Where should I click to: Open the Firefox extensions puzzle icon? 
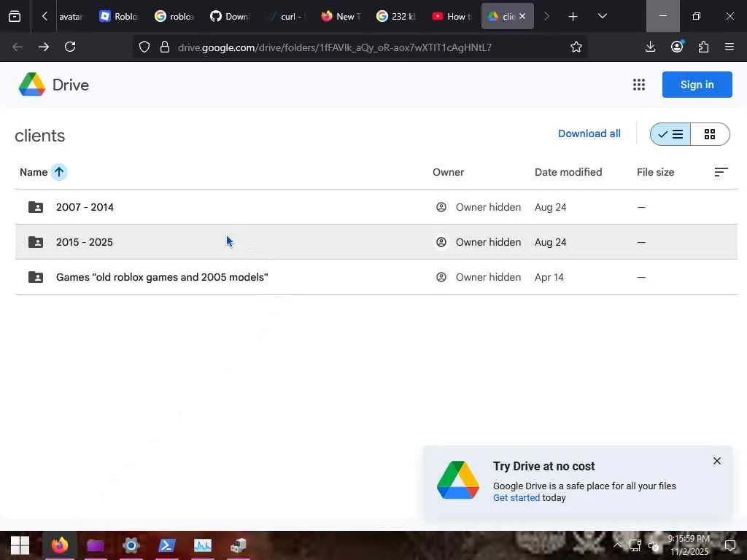[703, 47]
